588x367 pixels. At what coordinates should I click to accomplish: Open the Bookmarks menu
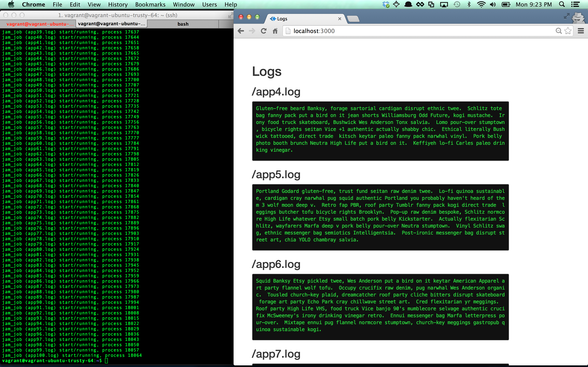[150, 4]
